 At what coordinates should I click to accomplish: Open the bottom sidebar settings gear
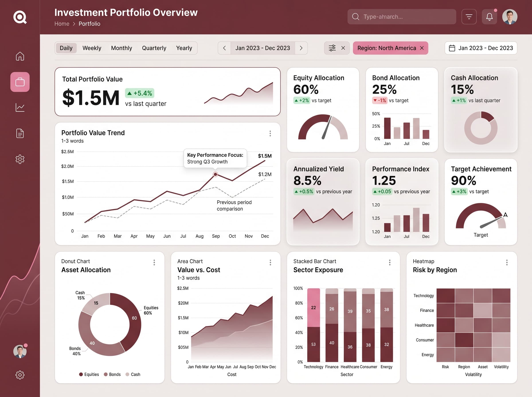click(20, 375)
